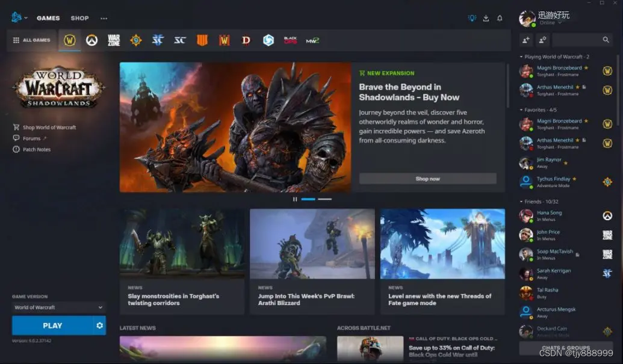Click the friends search field
Screen dimensions: 623x364
582,40
